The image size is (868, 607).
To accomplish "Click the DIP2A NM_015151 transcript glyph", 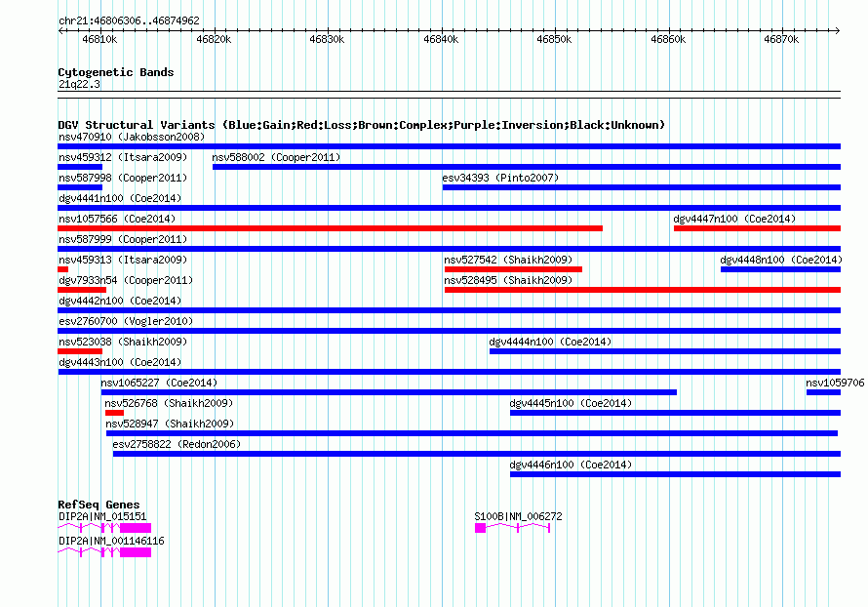I will pyautogui.click(x=104, y=528).
